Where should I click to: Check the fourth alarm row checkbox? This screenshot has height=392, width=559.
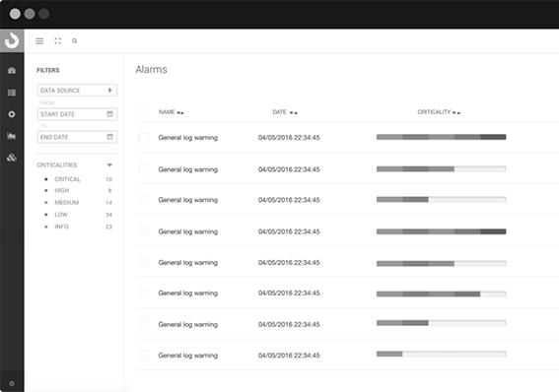coord(144,231)
